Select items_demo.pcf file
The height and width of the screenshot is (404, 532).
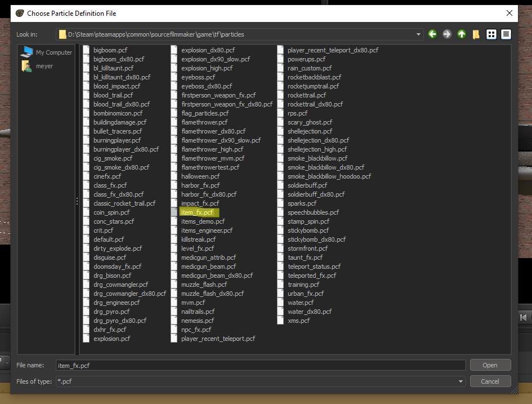click(x=203, y=221)
